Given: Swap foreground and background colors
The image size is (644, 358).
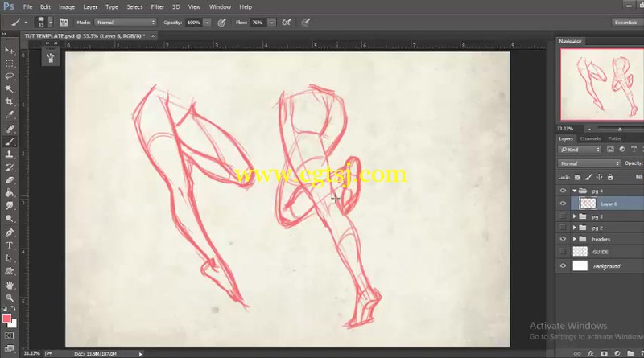Looking at the screenshot, I should (13, 308).
